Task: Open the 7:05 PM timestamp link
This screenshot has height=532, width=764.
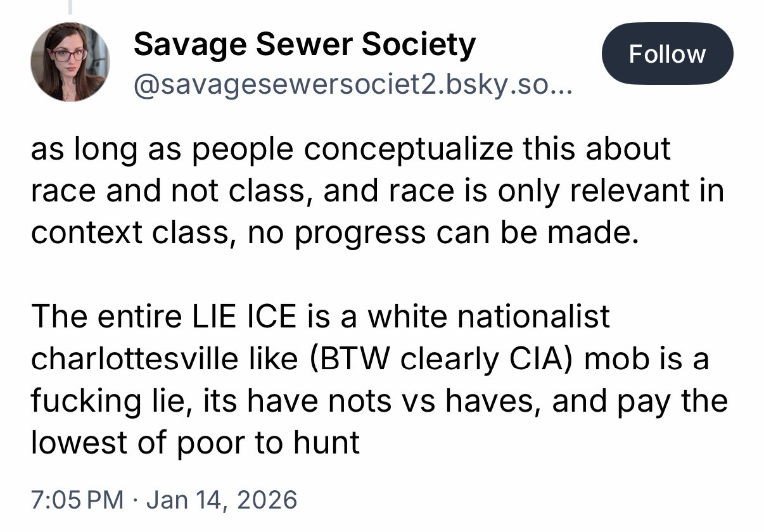Action: pyautogui.click(x=77, y=500)
